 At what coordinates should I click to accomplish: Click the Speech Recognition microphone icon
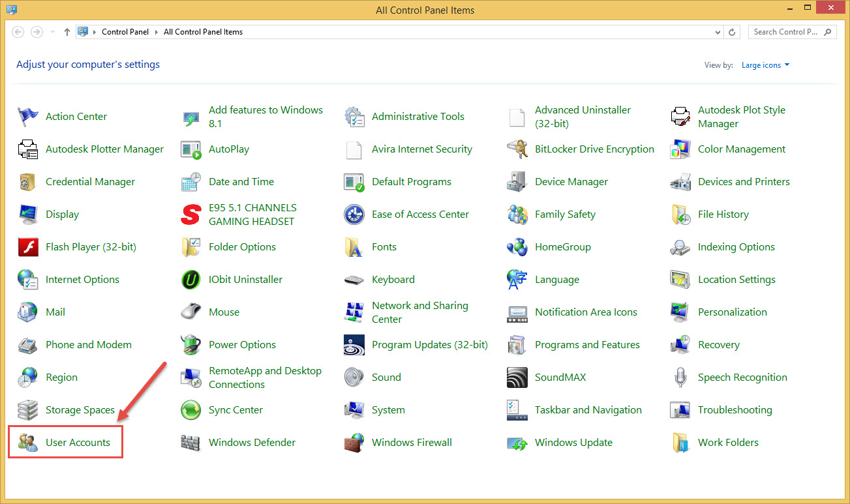pos(680,378)
